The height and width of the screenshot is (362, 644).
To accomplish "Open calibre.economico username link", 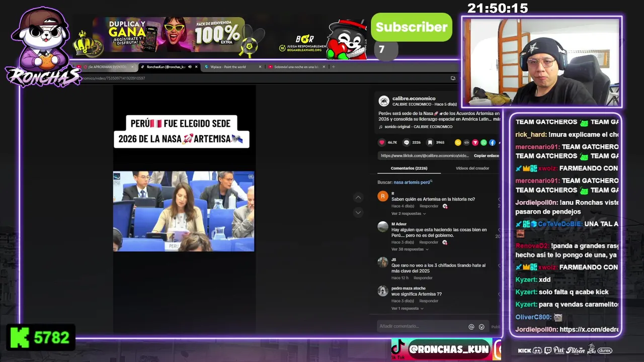I will click(x=414, y=99).
